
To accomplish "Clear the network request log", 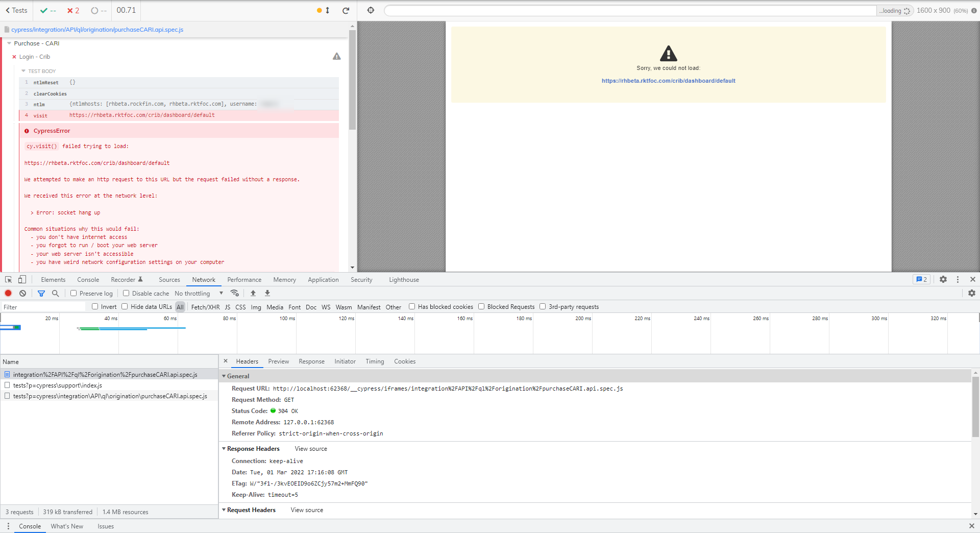I will (22, 293).
